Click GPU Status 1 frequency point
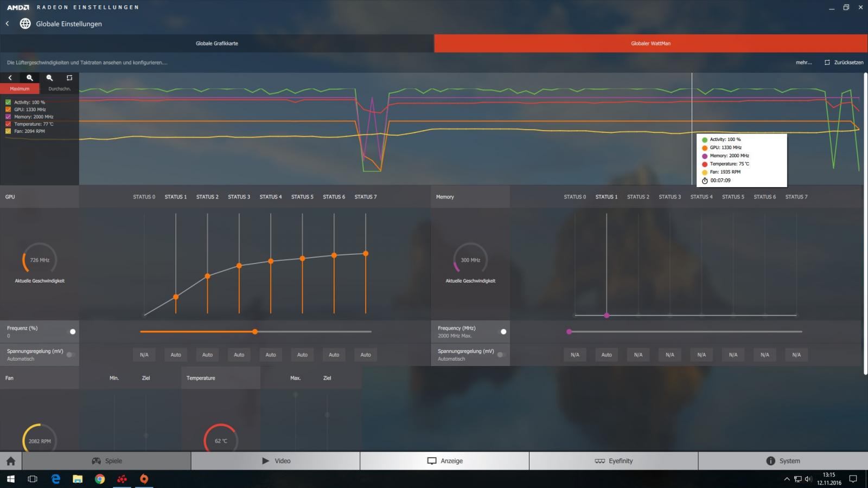The width and height of the screenshot is (868, 488). [176, 297]
